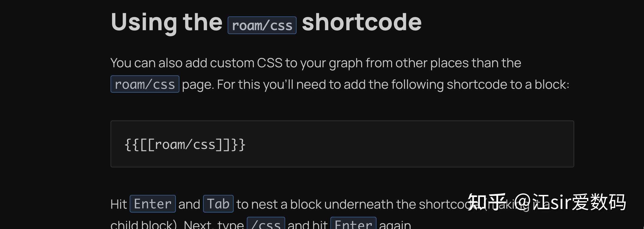The width and height of the screenshot is (644, 229).
Task: Click the Tab key badge
Action: [x=218, y=204]
